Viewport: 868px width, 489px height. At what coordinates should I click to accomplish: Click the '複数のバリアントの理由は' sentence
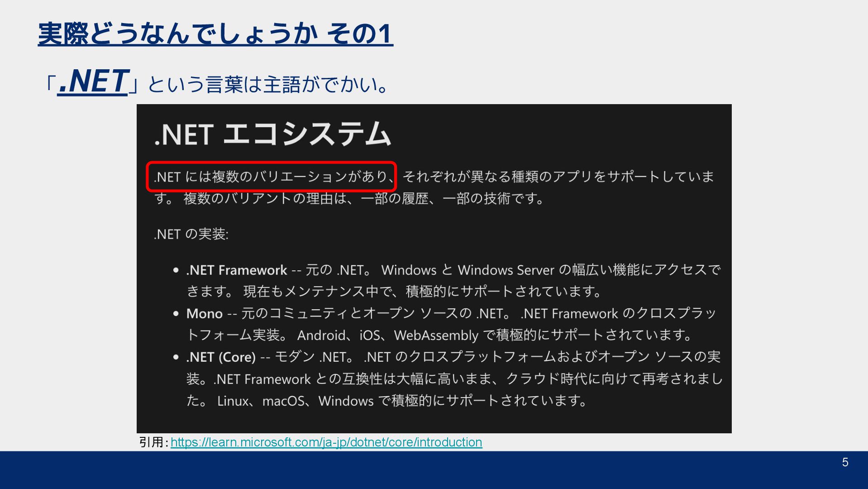point(363,198)
